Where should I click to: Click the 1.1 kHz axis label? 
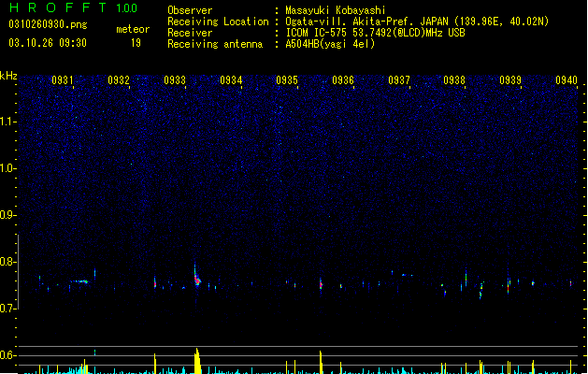8,122
